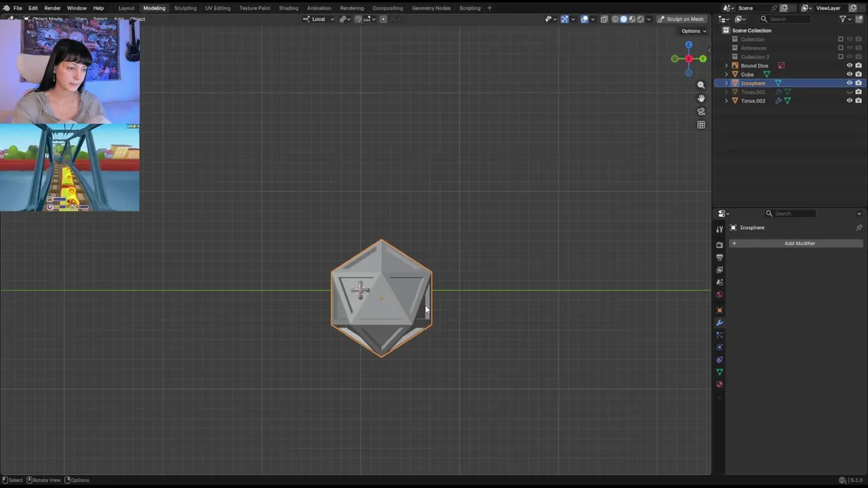Switch to the Scripting workspace tab

point(470,8)
